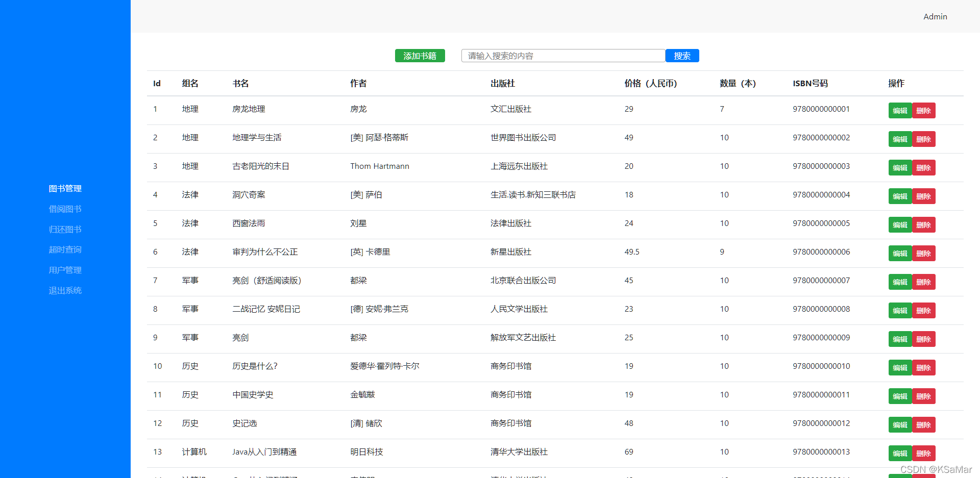Image resolution: width=980 pixels, height=478 pixels.
Task: Click the 价格（人民币）column header
Action: tap(651, 83)
